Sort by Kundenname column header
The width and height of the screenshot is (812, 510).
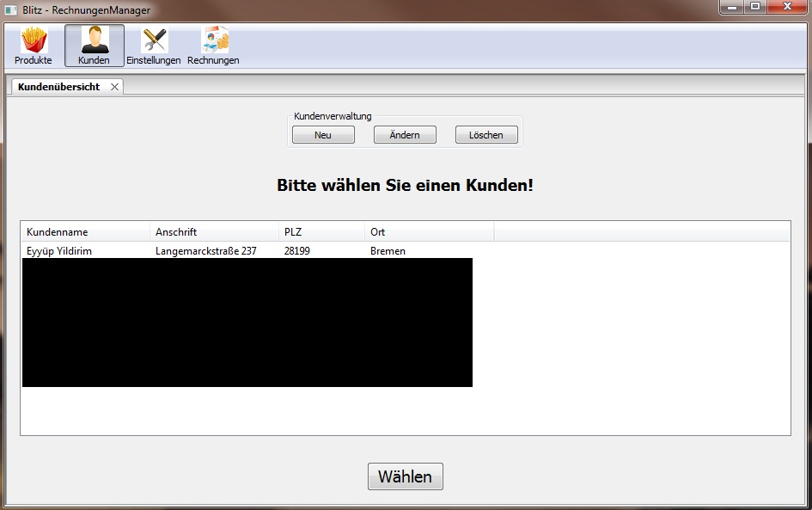pyautogui.click(x=85, y=231)
